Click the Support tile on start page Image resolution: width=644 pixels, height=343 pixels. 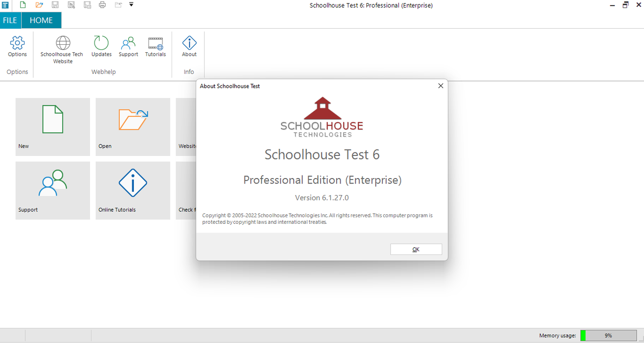point(53,190)
